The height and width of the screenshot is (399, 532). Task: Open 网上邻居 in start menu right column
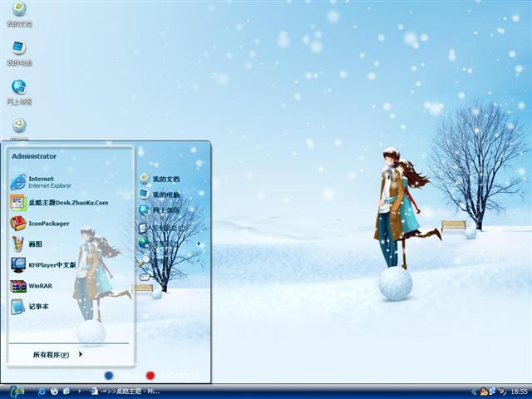click(160, 210)
